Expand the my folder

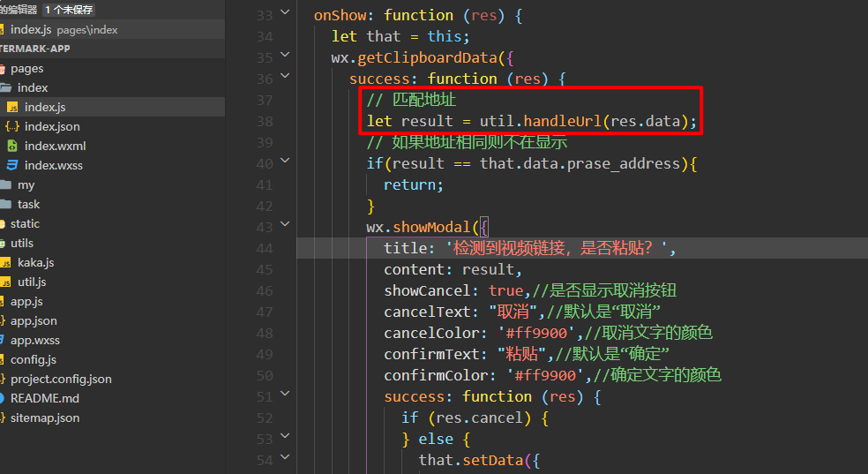26,184
